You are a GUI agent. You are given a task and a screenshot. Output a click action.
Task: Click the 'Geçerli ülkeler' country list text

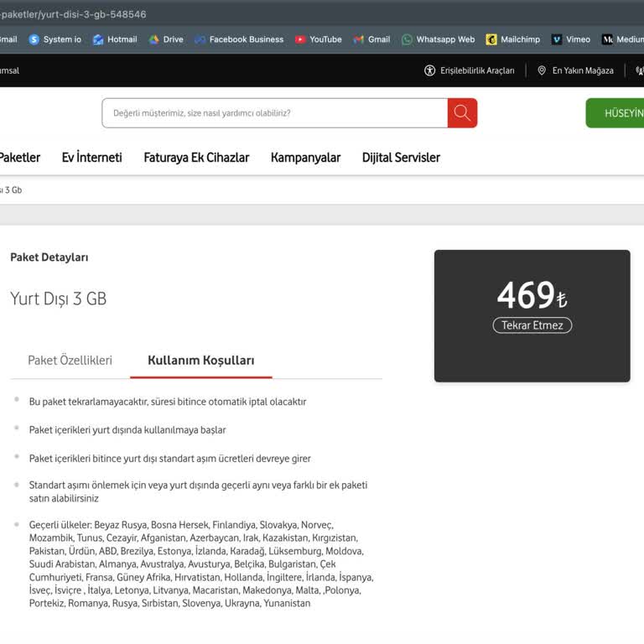coord(201,563)
